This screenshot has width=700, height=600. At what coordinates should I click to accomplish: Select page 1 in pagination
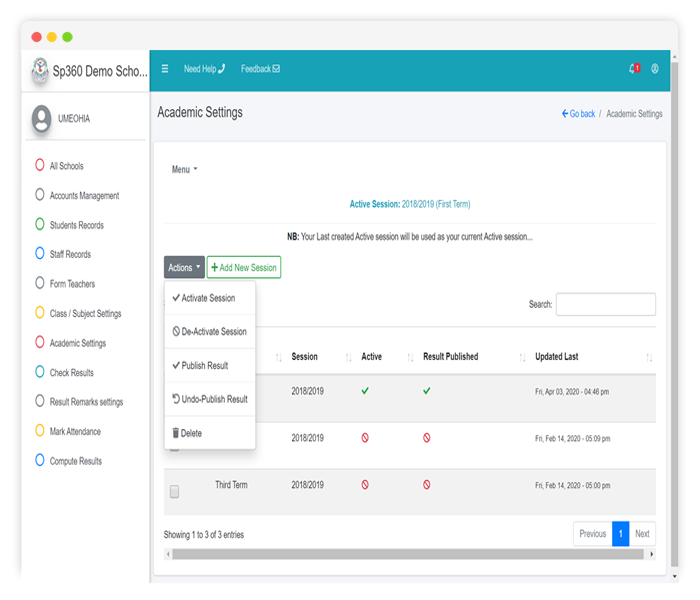pyautogui.click(x=621, y=534)
